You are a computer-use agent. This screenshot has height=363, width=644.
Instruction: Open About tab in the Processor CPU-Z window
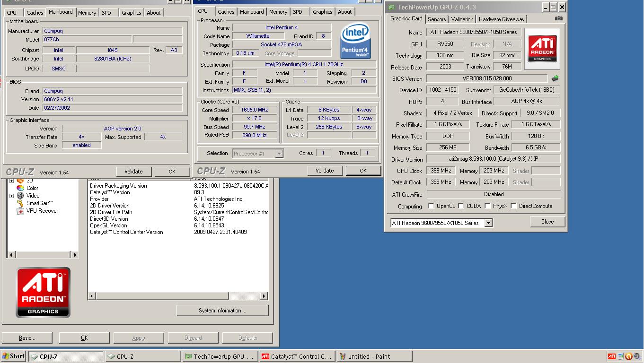[x=345, y=12]
